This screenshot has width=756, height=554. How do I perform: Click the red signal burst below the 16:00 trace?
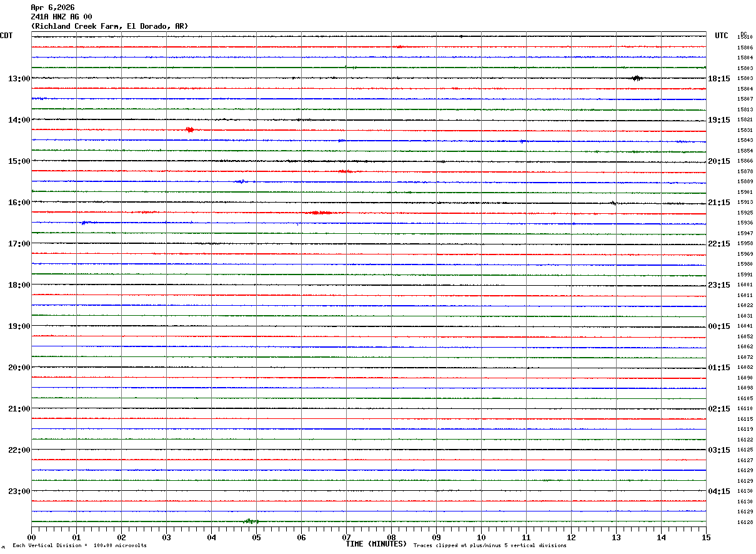click(320, 213)
